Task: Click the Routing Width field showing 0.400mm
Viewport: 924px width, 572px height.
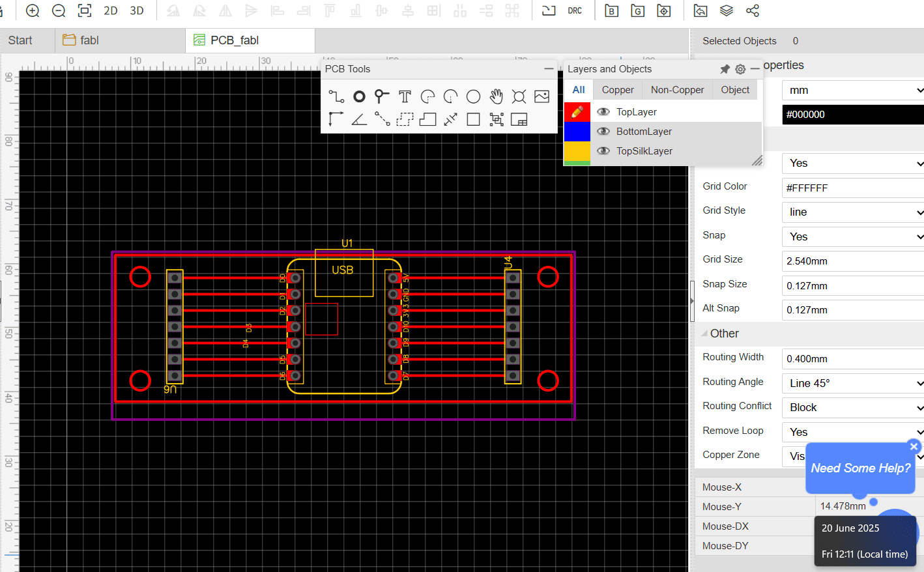Action: tap(853, 358)
